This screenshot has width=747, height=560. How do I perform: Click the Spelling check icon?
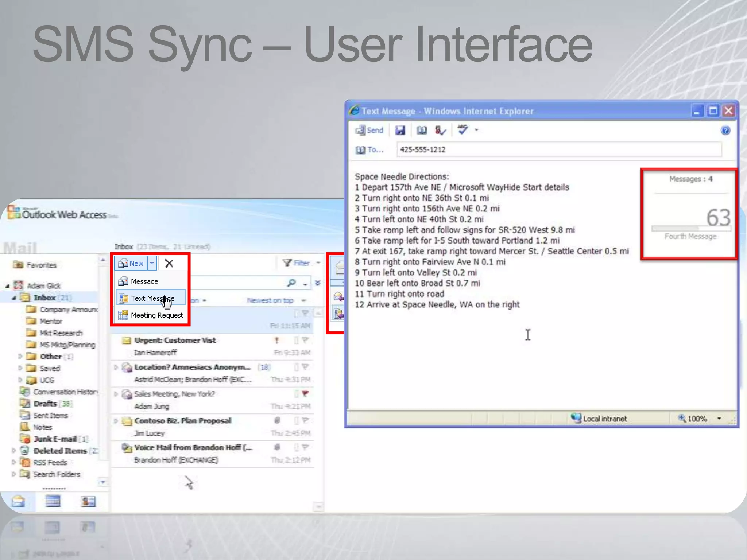[x=463, y=129]
